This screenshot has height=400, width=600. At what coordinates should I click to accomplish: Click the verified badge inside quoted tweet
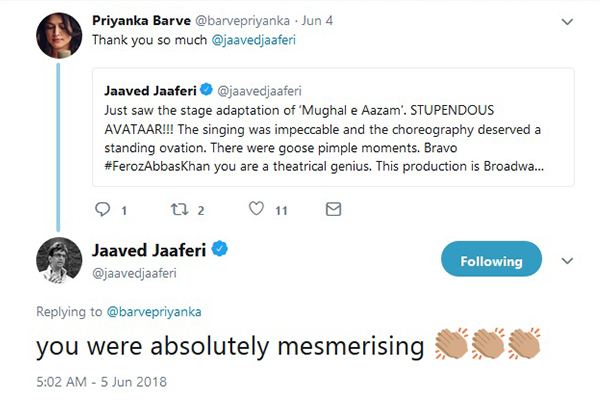[x=207, y=89]
